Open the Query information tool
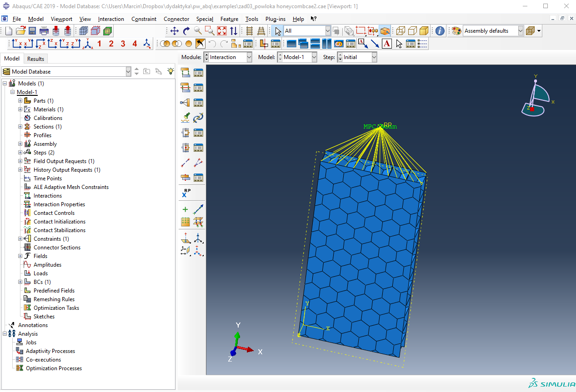The height and width of the screenshot is (392, 576). coord(440,31)
